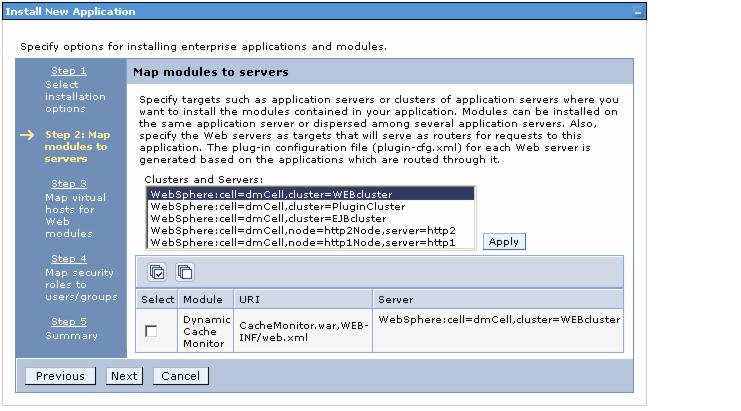741x411 pixels.
Task: Click the Dynamic Cache Monitor module cell
Action: (x=206, y=331)
